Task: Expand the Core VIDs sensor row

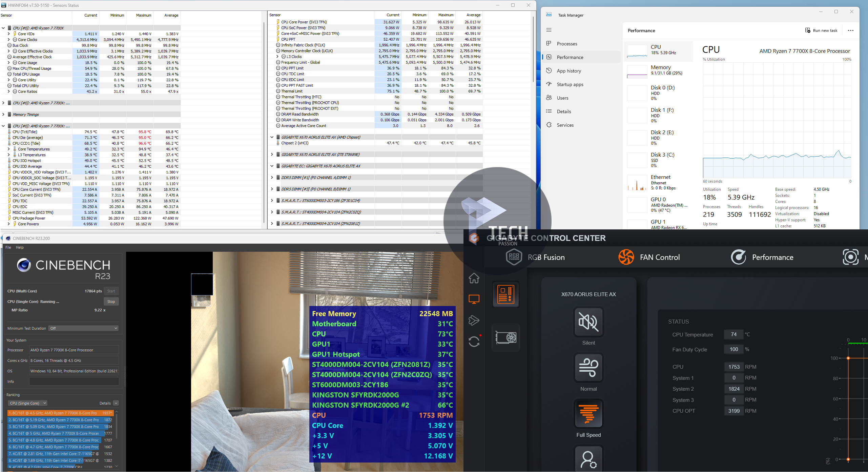Action: click(8, 34)
